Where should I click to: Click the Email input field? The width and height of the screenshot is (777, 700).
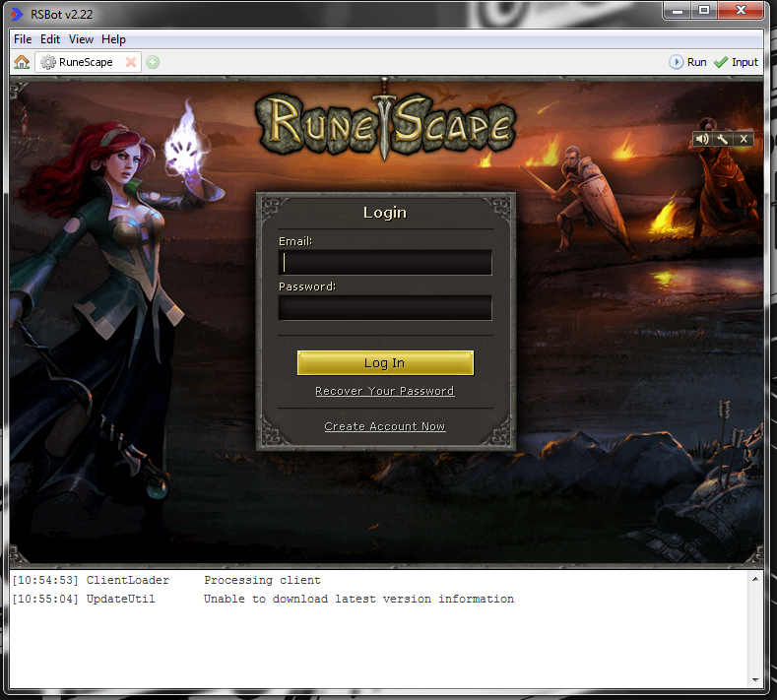coord(385,262)
